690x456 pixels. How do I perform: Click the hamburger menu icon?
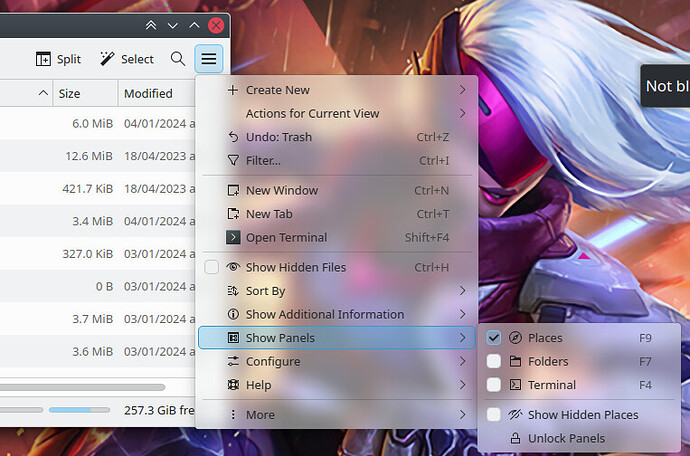pos(208,59)
